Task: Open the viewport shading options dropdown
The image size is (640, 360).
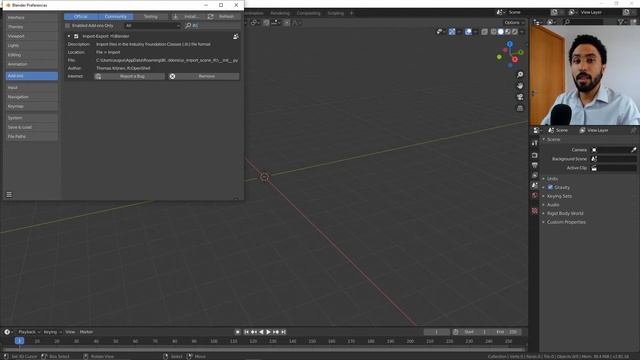Action: point(522,31)
